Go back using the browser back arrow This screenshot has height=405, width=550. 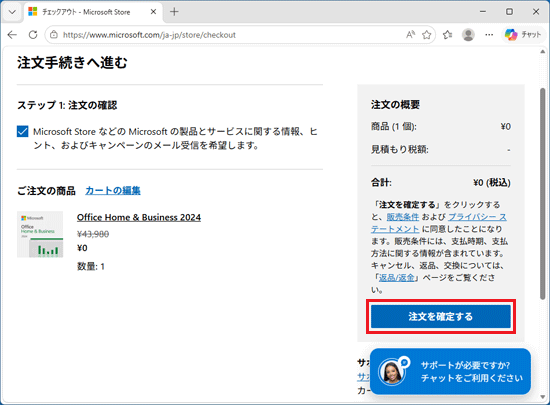click(12, 35)
